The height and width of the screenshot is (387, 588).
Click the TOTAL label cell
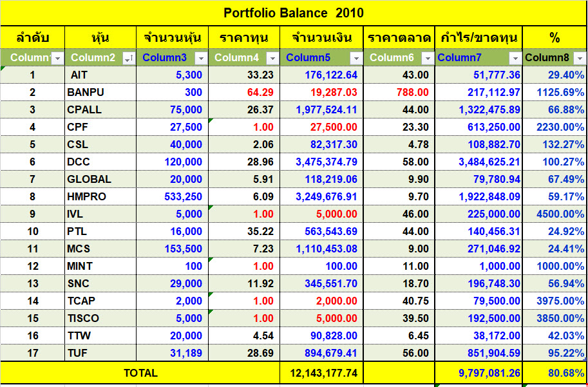click(x=140, y=373)
